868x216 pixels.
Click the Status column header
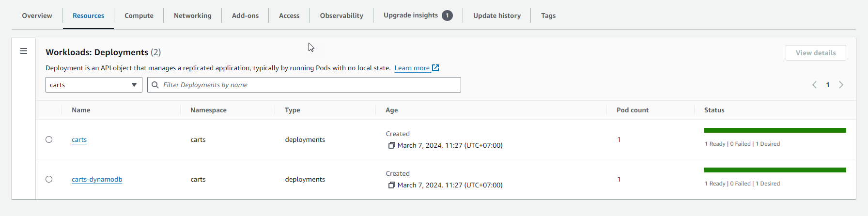click(714, 110)
